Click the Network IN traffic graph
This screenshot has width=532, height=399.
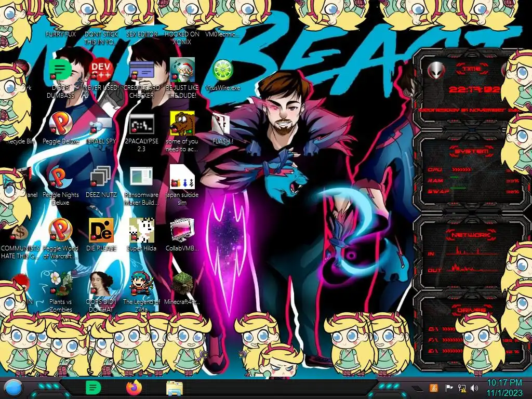click(472, 251)
